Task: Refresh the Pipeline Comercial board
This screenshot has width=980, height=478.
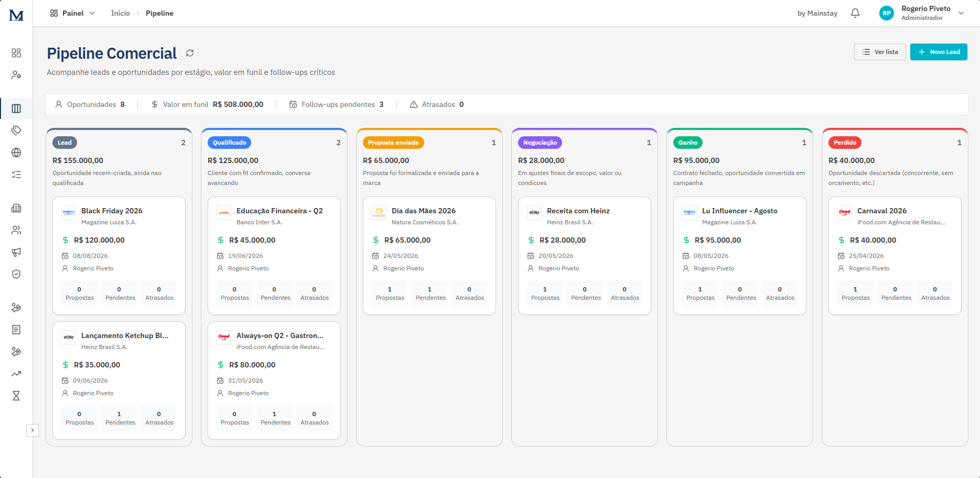Action: pos(190,53)
